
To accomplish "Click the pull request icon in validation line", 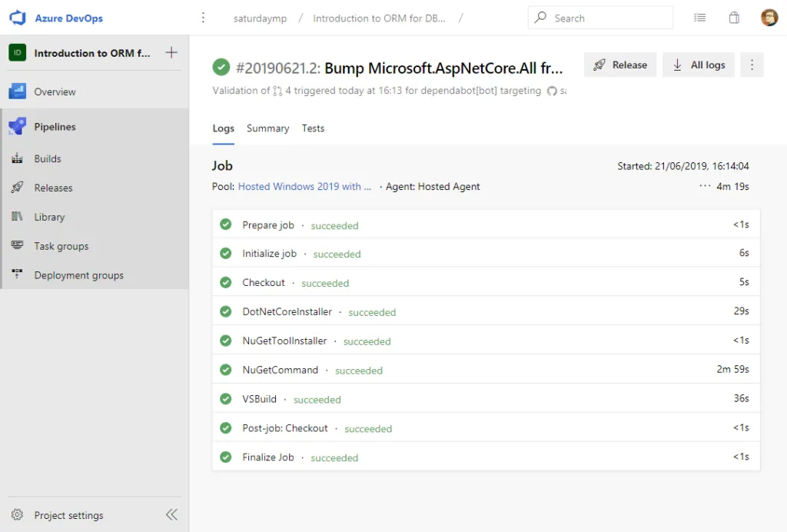I will 277,91.
